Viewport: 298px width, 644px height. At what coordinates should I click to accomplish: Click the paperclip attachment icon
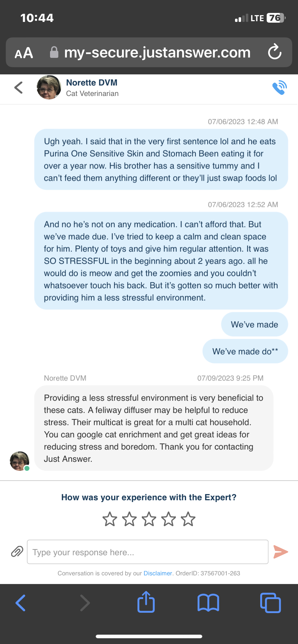[17, 551]
